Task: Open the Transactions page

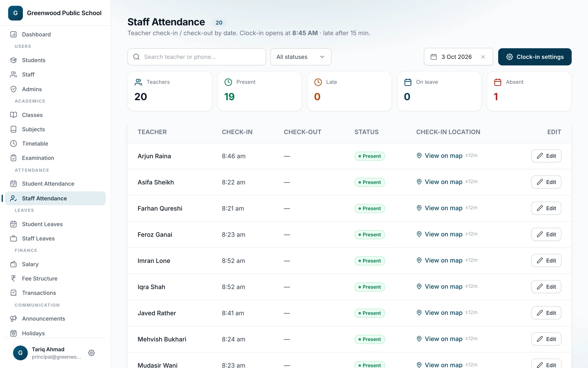Action: 55,293
